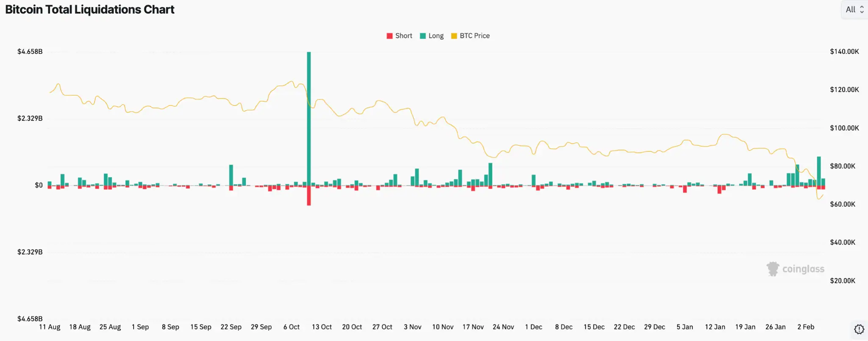
Task: Click the coinglass watermark text
Action: tap(803, 269)
